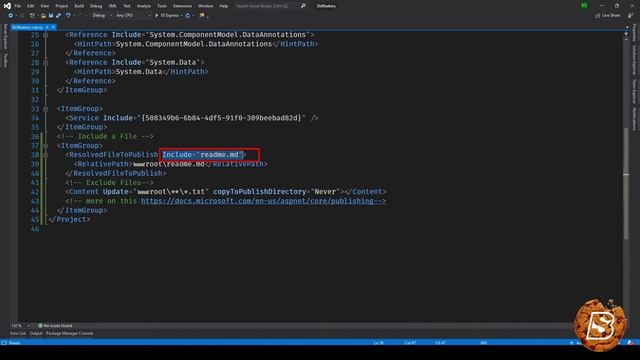Collapse the ItemGroup node on line 33

pos(46,109)
